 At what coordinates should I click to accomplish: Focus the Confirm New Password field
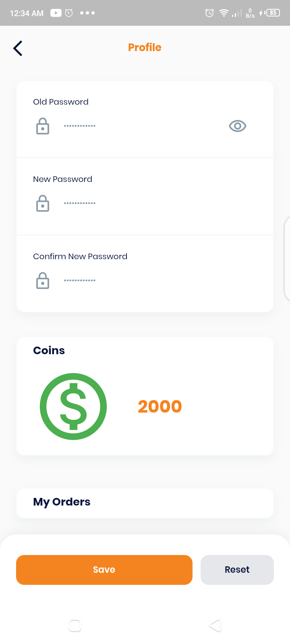pyautogui.click(x=153, y=281)
